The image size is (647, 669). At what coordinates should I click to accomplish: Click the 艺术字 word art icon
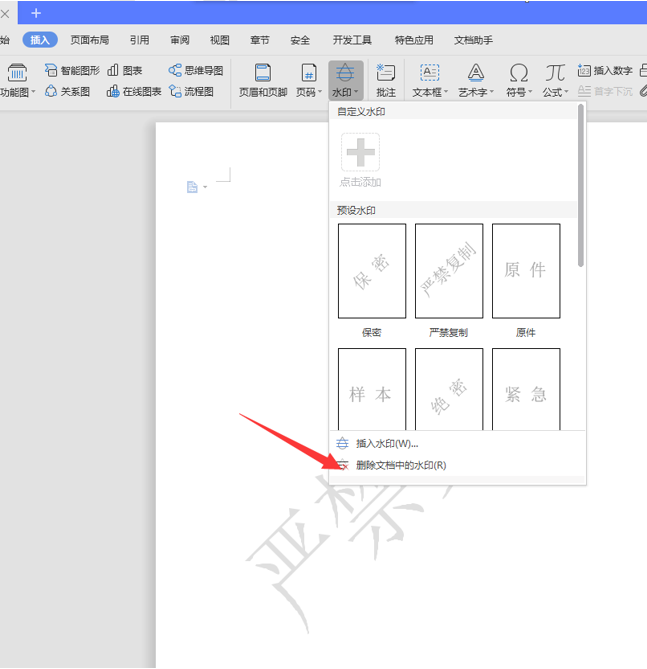tap(475, 73)
